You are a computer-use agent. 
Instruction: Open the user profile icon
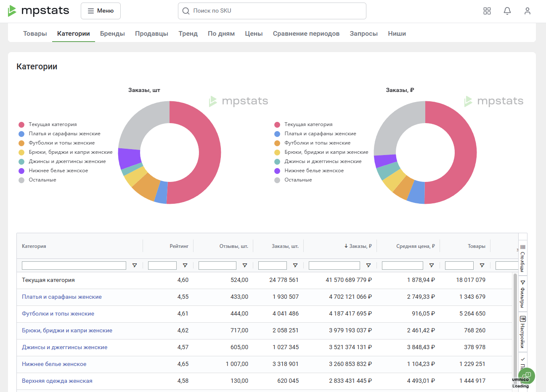click(x=527, y=11)
